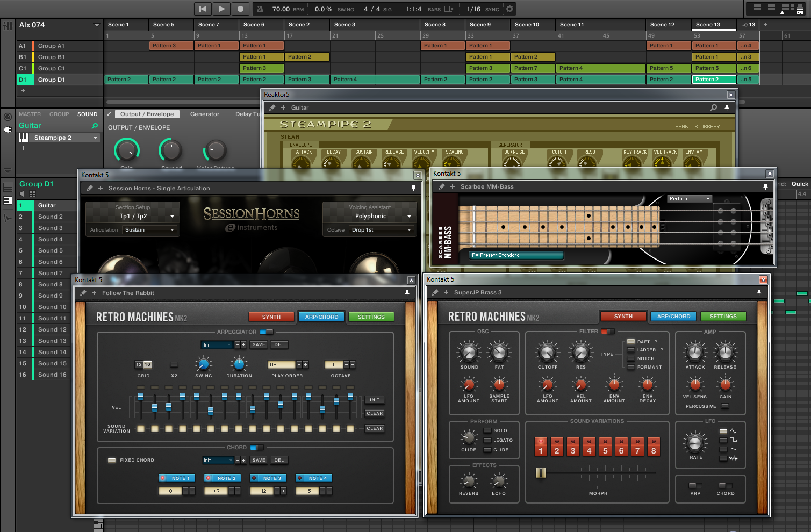Click the edit pencil in Session Horns header

(x=90, y=188)
